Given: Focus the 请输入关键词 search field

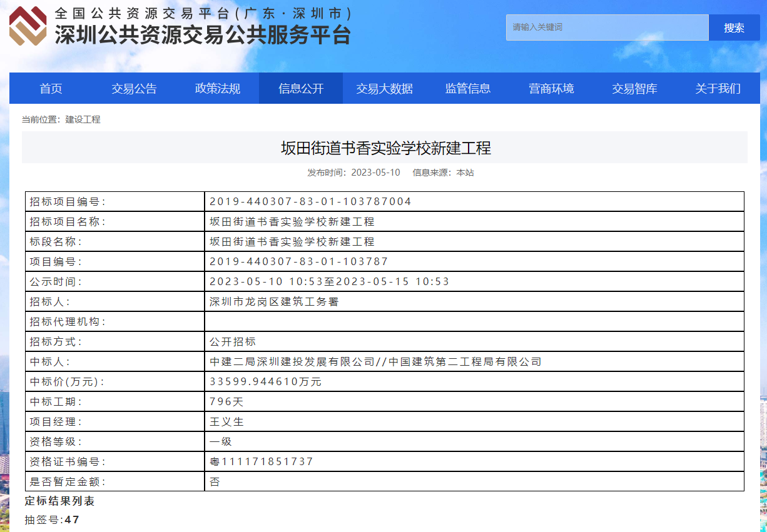Looking at the screenshot, I should pyautogui.click(x=607, y=28).
